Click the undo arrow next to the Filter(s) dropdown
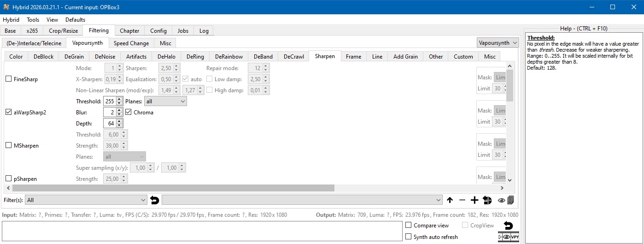This screenshot has width=644, height=244. pos(155,200)
